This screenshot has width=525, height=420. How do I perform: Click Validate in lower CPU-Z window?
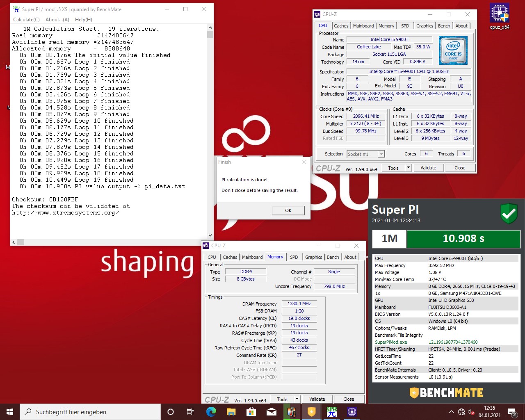coord(317,399)
